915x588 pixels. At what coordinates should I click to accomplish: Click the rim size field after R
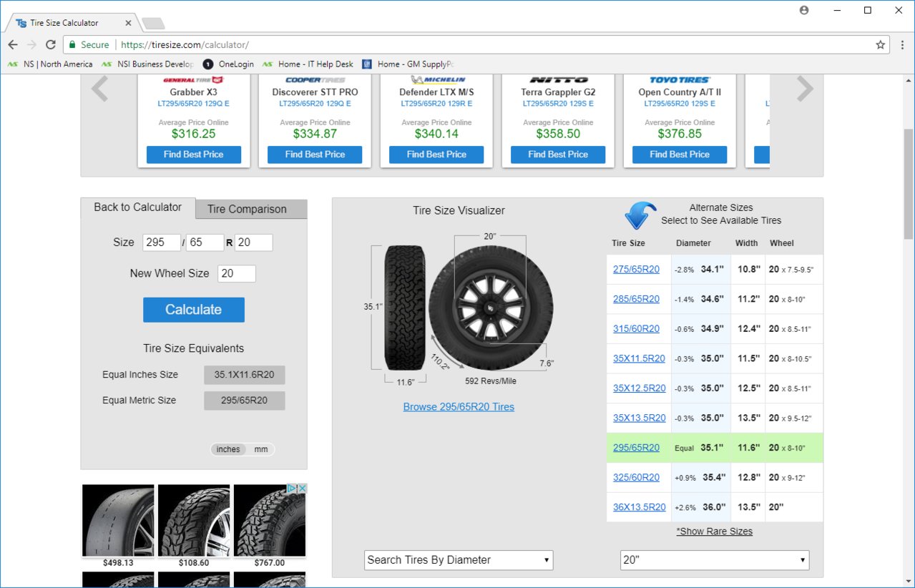tap(253, 242)
